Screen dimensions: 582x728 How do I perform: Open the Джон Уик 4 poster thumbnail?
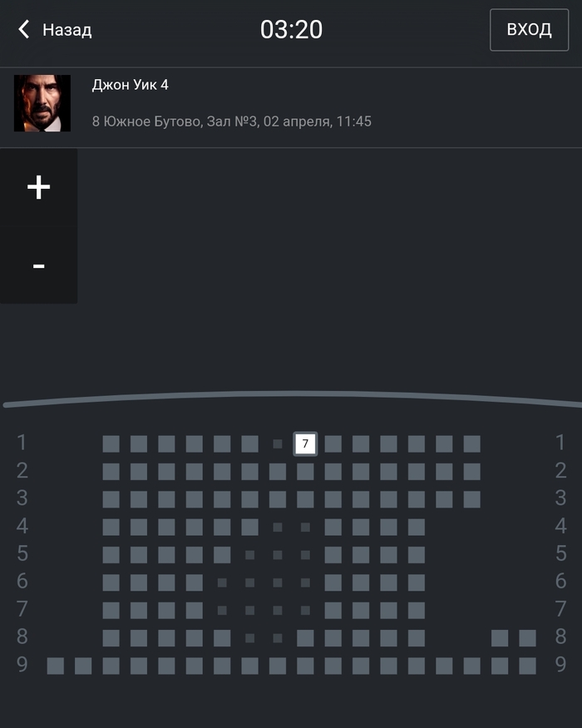click(x=42, y=103)
